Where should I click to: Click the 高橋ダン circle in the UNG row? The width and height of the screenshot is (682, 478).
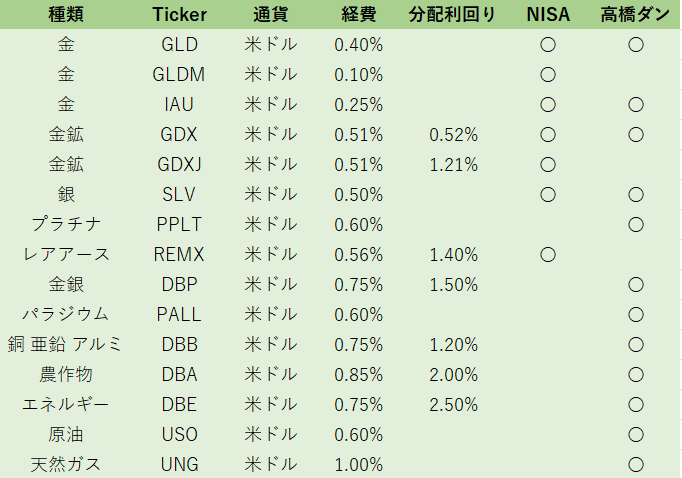(x=635, y=465)
